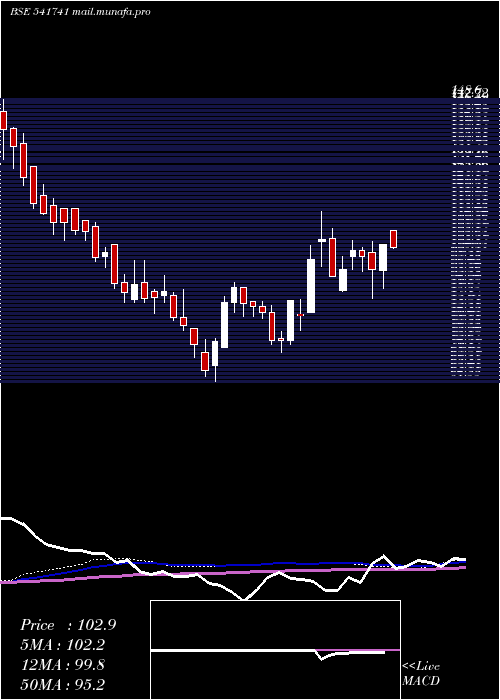
Task: Click the '<<Live MACD' label
Action: (x=421, y=673)
